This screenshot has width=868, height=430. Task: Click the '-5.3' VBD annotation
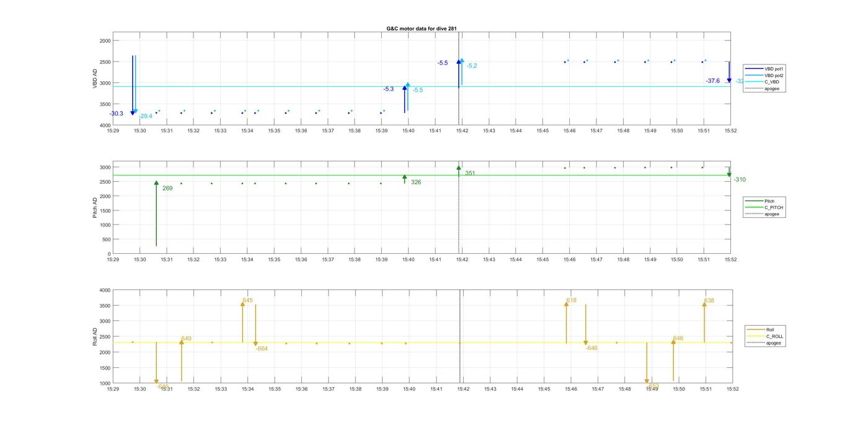388,89
